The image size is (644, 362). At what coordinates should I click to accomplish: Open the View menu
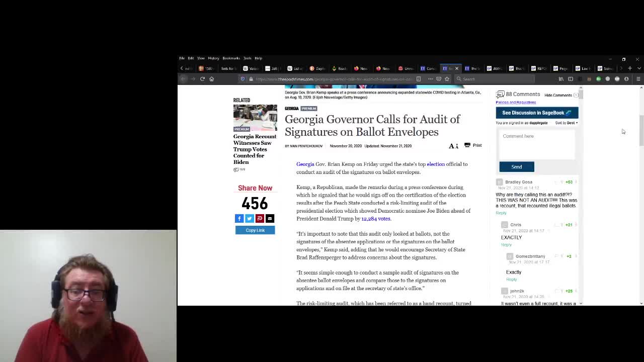click(201, 58)
